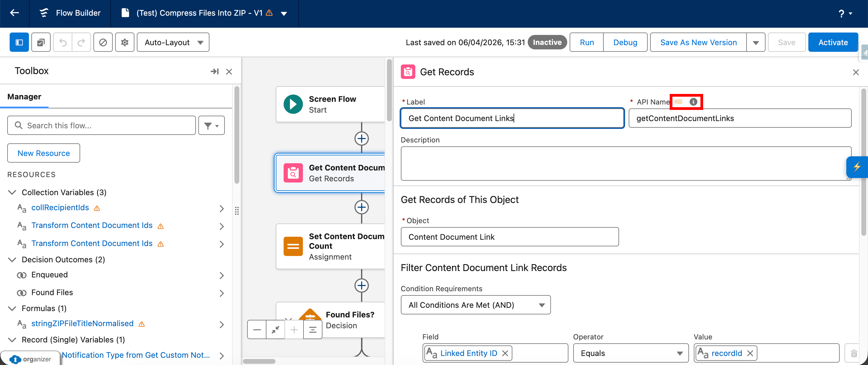Toggle the Toolbox panel button
The height and width of the screenshot is (365, 868).
click(x=19, y=42)
